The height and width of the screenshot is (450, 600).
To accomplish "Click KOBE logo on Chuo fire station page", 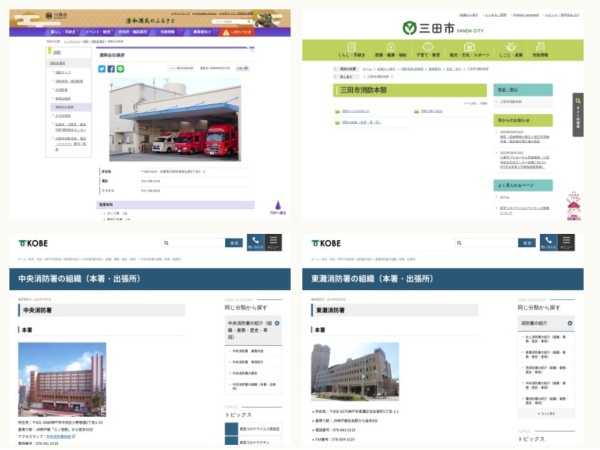I will coord(33,243).
